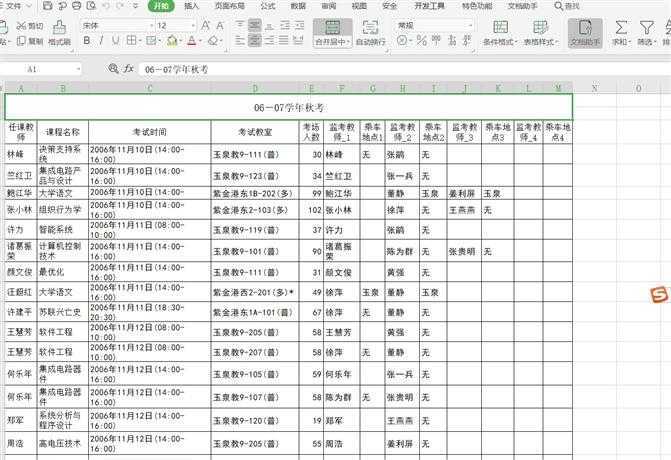
Task: Increase font size with larger A icon
Action: (x=205, y=26)
